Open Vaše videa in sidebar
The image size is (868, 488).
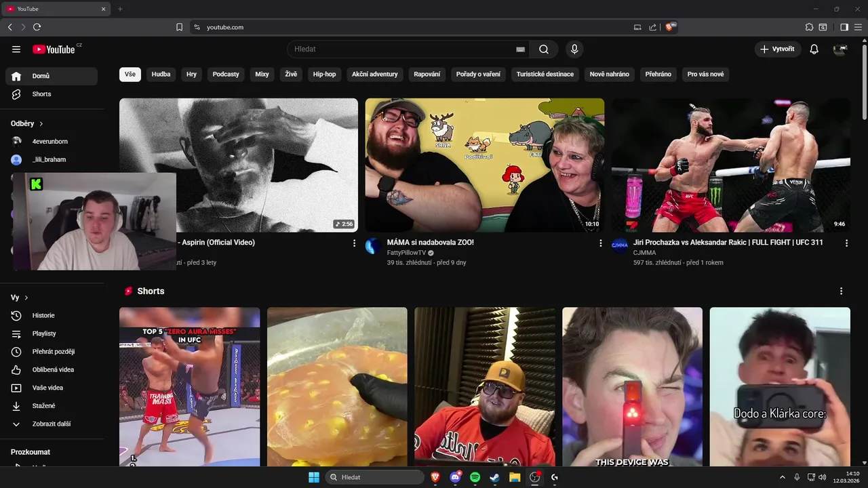point(52,388)
